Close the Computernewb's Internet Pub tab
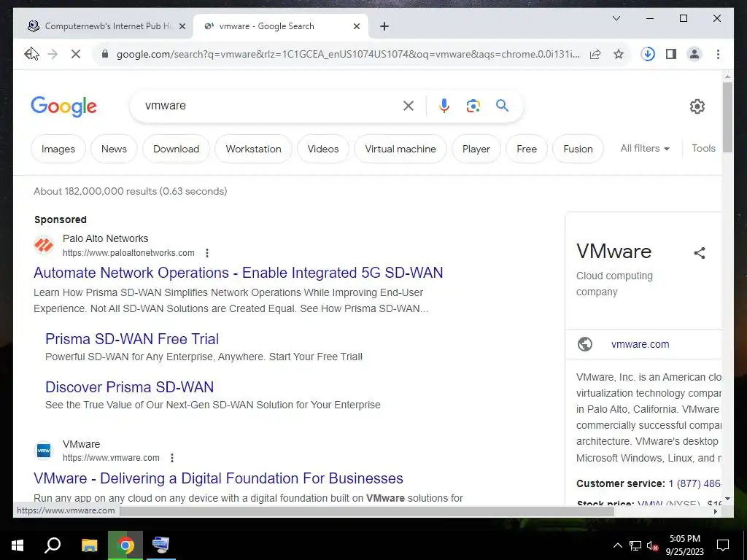This screenshot has width=747, height=560. (x=182, y=26)
